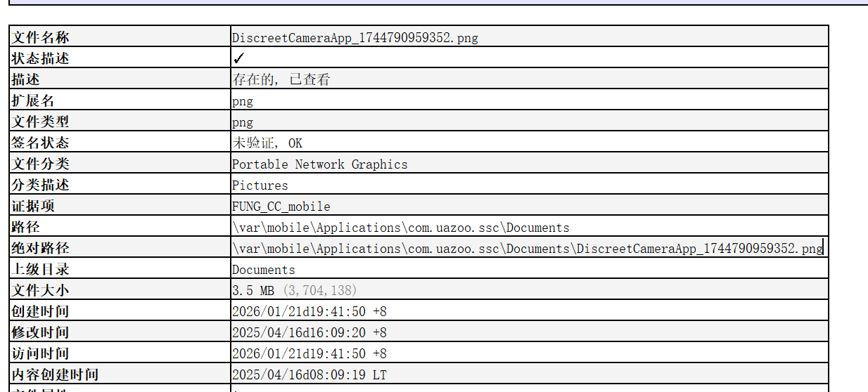Select the 未验证, OK signature status value
This screenshot has width=868, height=392.
[267, 143]
